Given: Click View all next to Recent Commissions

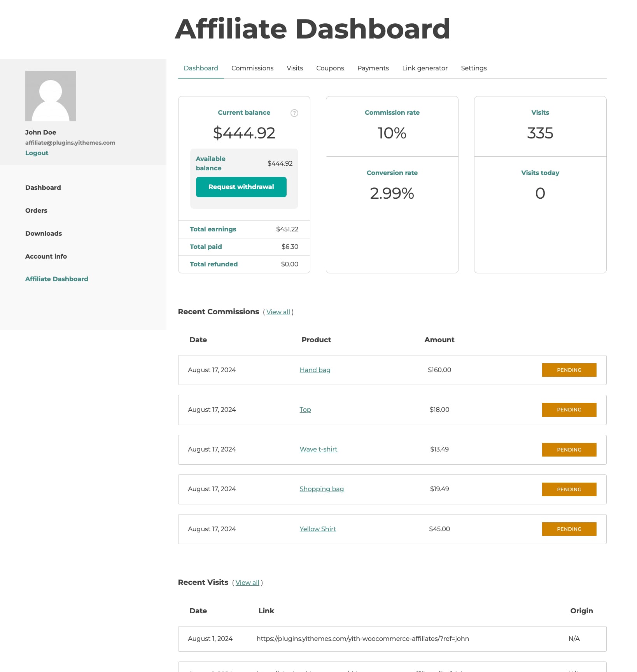Looking at the screenshot, I should click(x=278, y=312).
